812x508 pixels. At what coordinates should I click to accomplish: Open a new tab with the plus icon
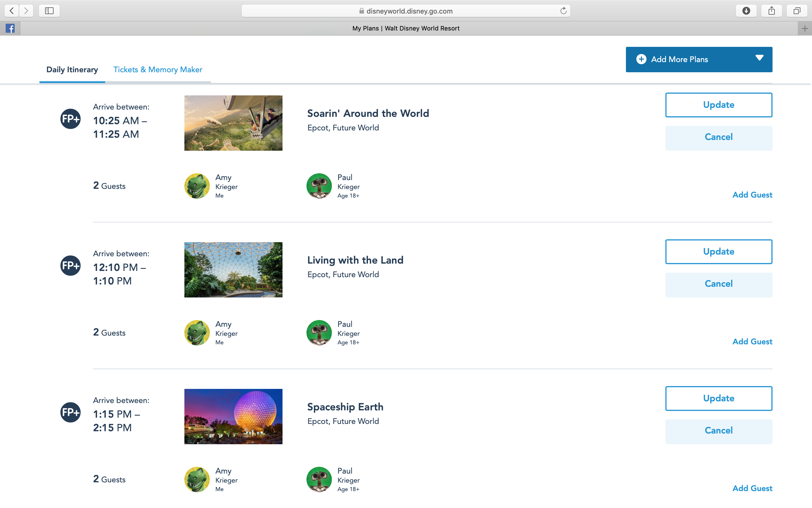coord(805,29)
